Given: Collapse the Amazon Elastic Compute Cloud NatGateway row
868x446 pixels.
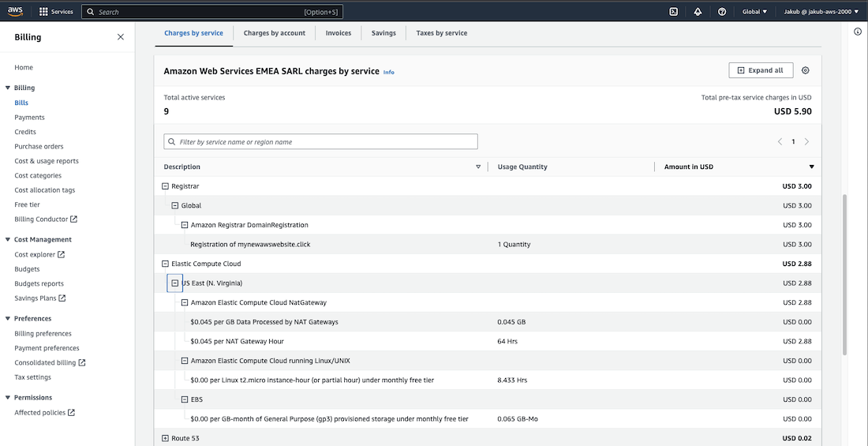Looking at the screenshot, I should tap(185, 302).
